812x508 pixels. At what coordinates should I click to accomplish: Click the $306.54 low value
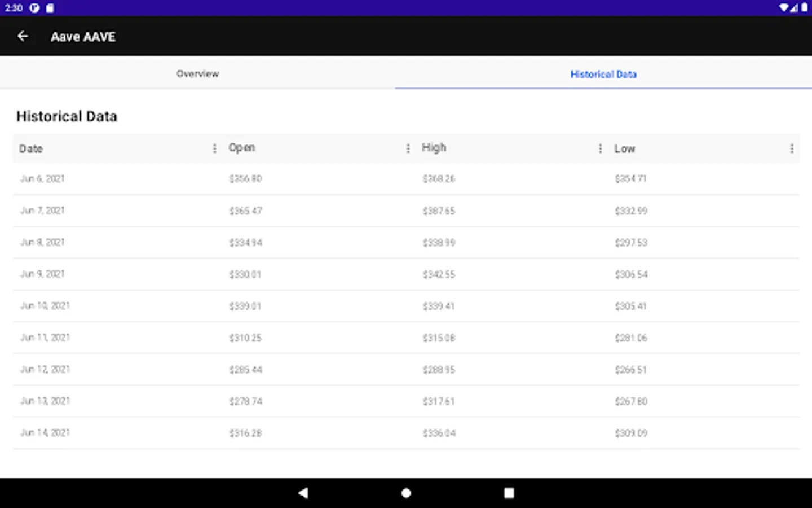point(631,274)
